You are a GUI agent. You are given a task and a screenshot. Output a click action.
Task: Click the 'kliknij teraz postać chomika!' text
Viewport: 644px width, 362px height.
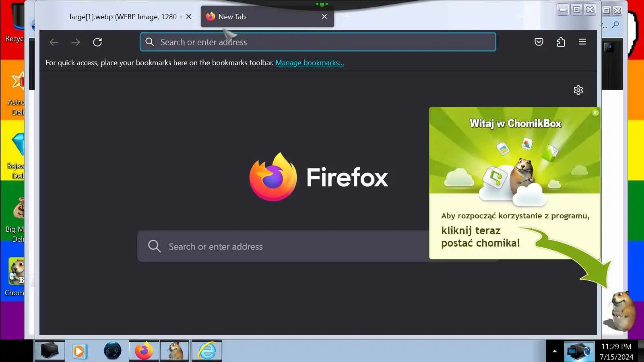pos(481,237)
